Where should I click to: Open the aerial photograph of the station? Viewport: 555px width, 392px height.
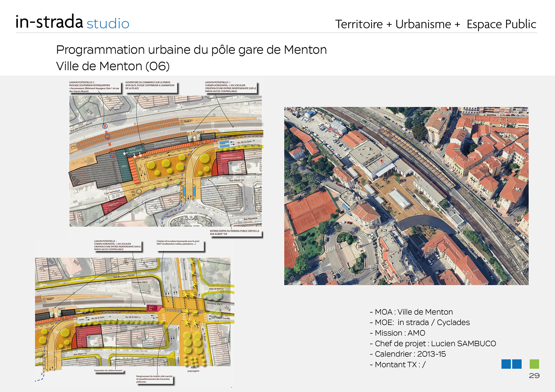point(406,196)
